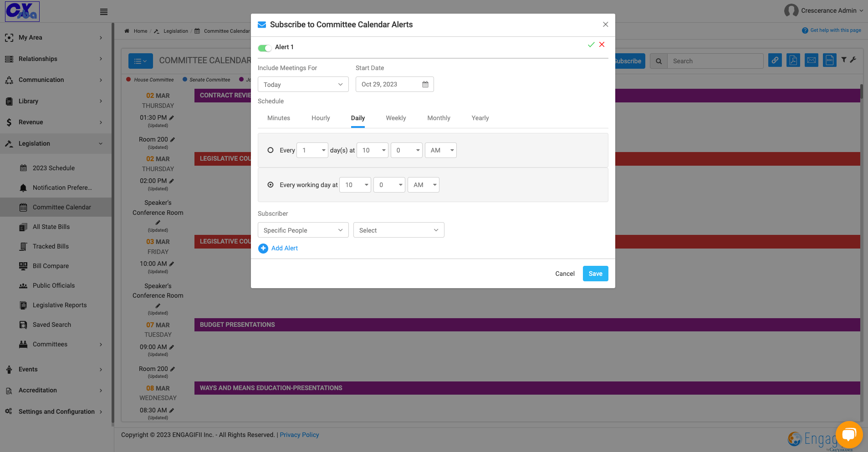Switch to the Hourly schedule tab
868x452 pixels.
pos(321,118)
